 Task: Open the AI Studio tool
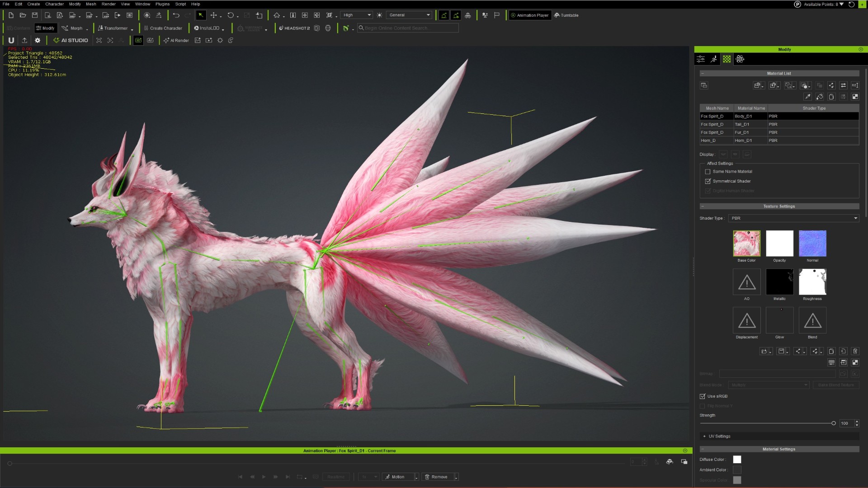click(x=71, y=40)
